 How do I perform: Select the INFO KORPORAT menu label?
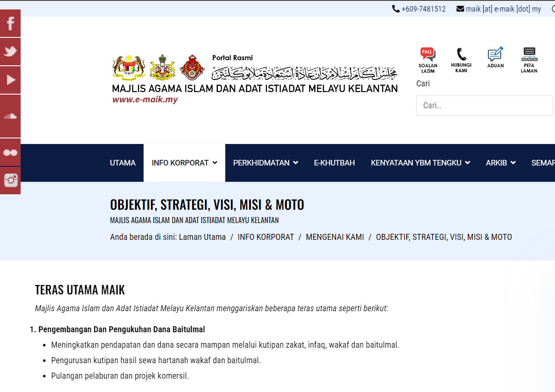click(180, 163)
